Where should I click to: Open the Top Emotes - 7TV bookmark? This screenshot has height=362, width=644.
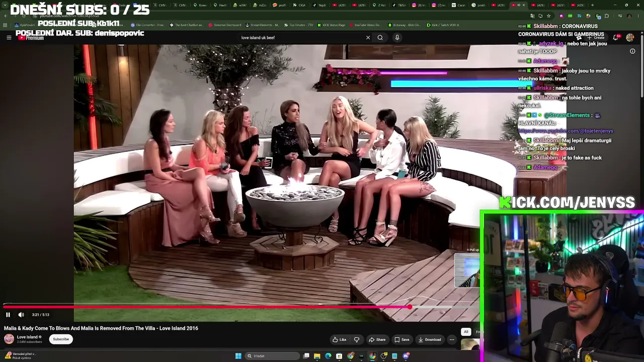[299, 25]
